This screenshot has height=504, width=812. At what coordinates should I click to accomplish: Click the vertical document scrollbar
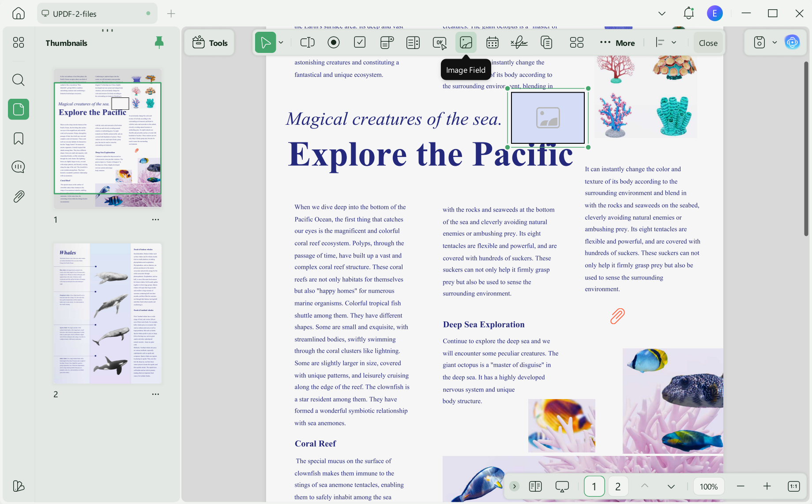tap(806, 149)
